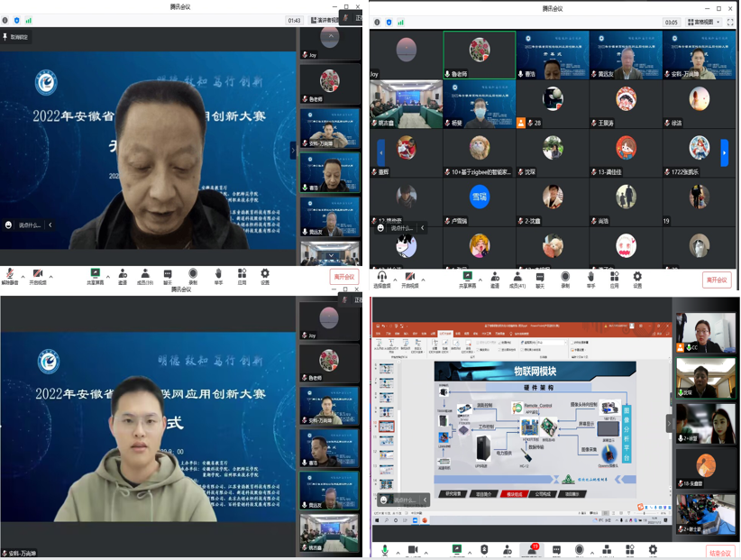Image resolution: width=741 pixels, height=560 pixels.
Task: Click 结束会议 button in bottom-right window
Action: click(x=720, y=553)
